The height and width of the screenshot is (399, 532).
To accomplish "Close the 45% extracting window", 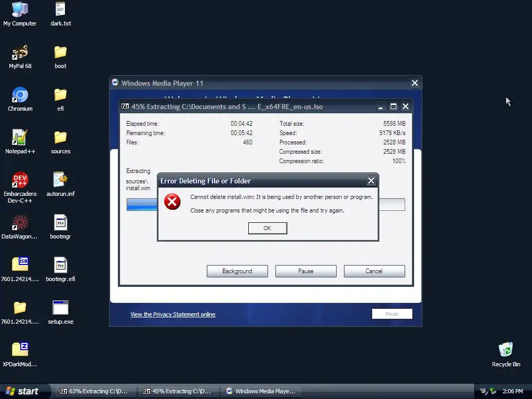I will coord(405,107).
